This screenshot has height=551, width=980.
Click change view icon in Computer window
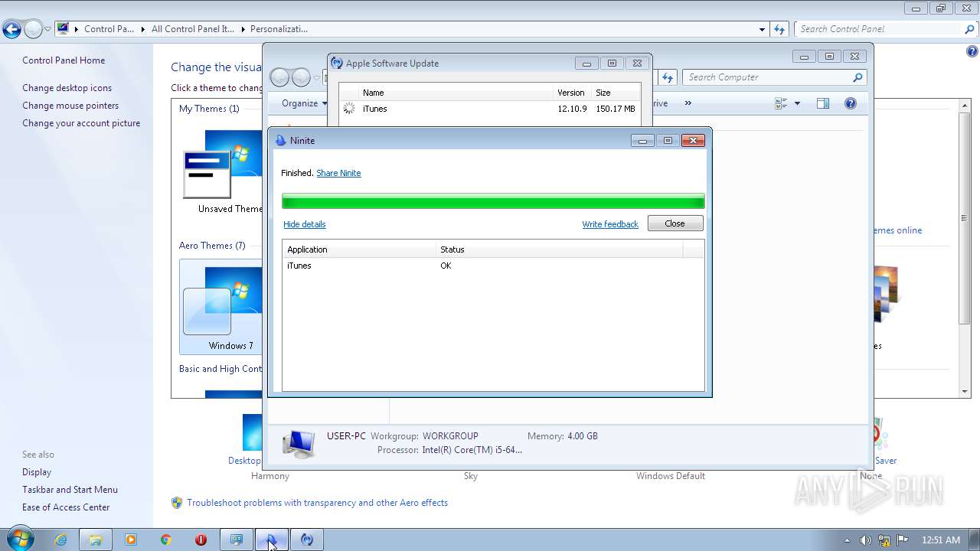coord(781,103)
